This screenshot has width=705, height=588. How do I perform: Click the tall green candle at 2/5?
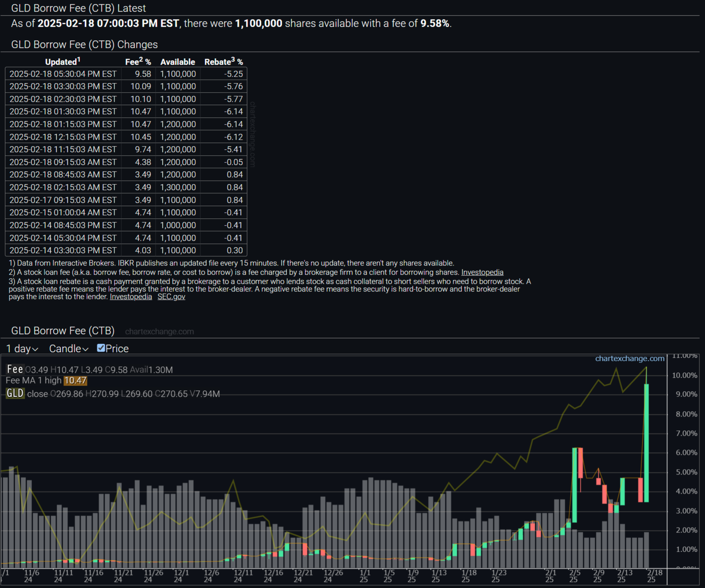(x=574, y=485)
